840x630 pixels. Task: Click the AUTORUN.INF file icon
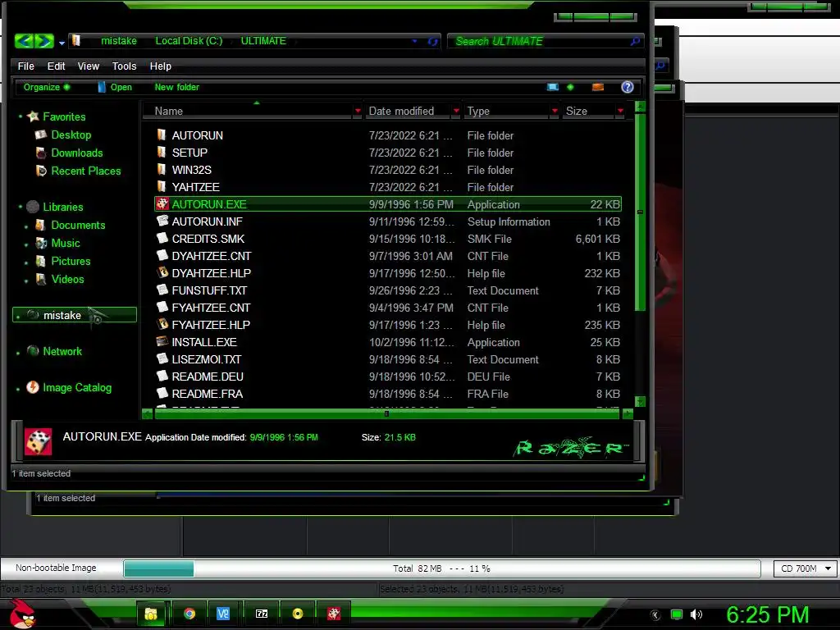pos(162,221)
